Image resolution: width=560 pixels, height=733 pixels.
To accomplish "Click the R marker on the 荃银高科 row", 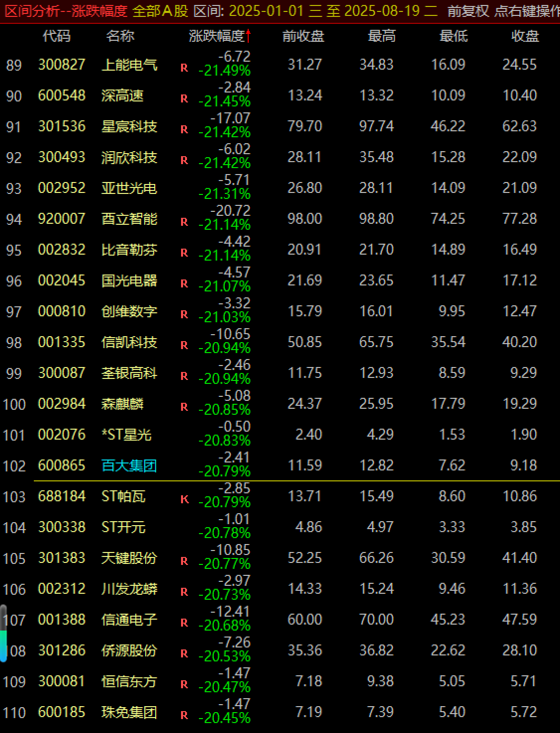I will coord(185,376).
